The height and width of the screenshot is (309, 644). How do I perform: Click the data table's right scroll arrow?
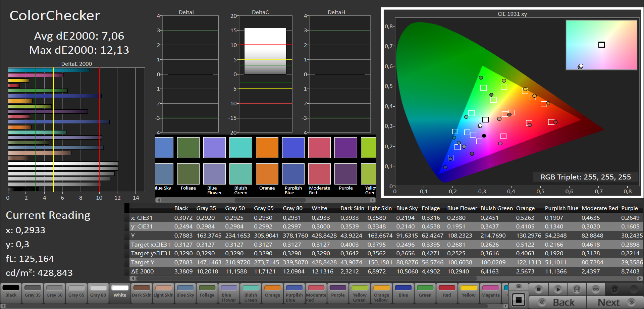[640, 278]
